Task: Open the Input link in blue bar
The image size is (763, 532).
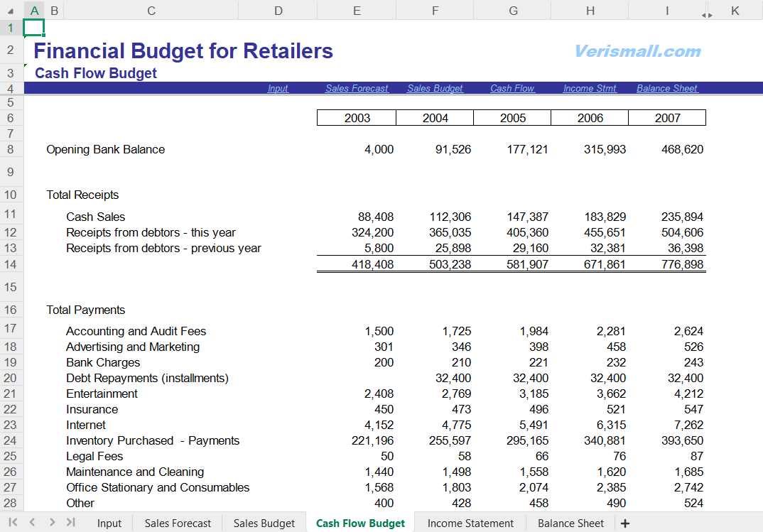Action: click(278, 89)
